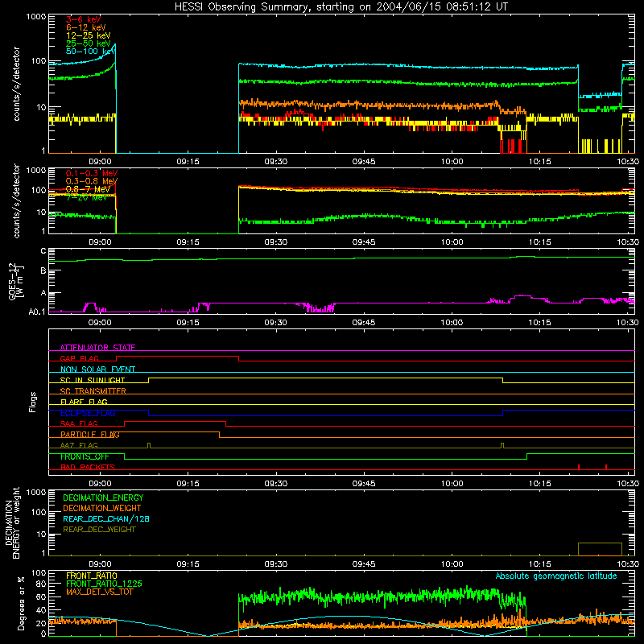Click the Degrees or % axis title

click(21, 603)
